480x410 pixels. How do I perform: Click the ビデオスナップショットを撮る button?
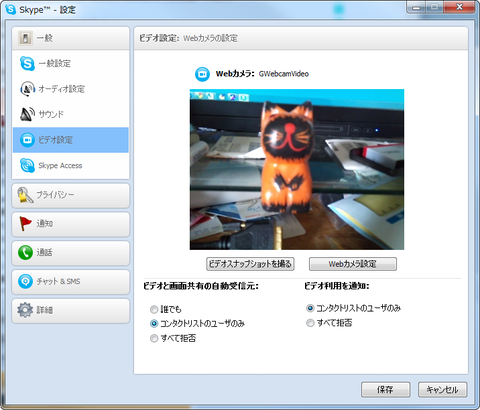tap(250, 264)
